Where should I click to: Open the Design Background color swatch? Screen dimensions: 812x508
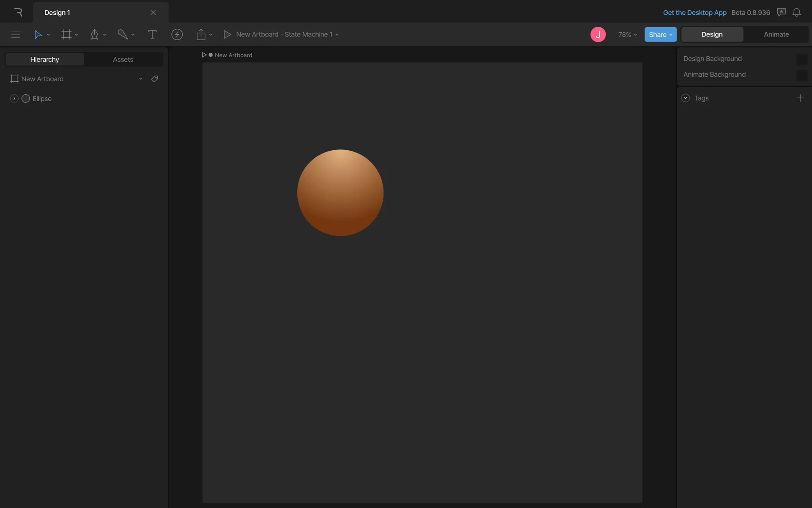(x=801, y=59)
